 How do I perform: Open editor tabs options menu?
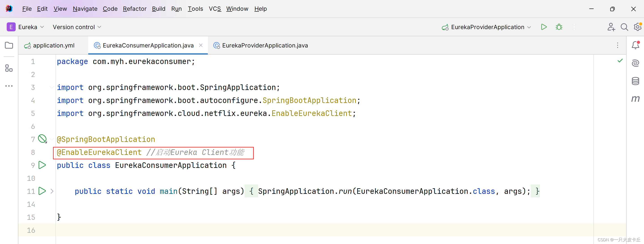tap(617, 45)
